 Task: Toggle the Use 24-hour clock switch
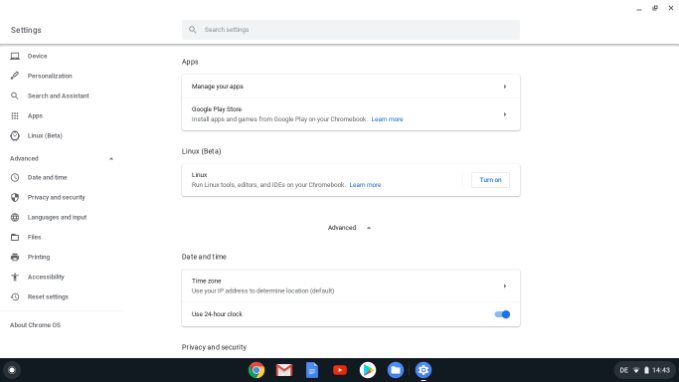pos(502,314)
